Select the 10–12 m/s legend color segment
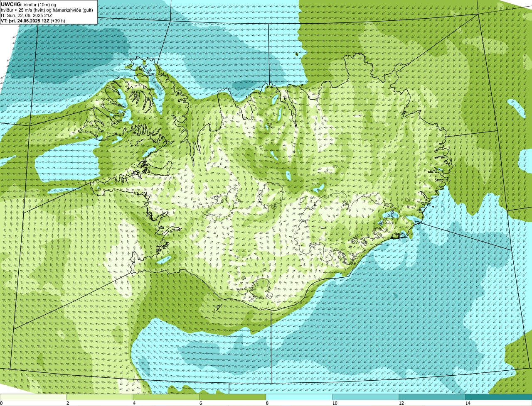 tap(366, 397)
